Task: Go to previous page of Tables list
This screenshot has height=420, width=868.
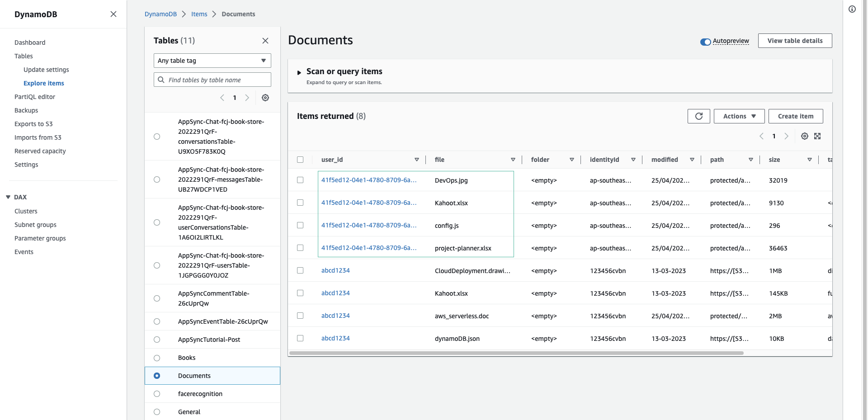Action: [222, 98]
